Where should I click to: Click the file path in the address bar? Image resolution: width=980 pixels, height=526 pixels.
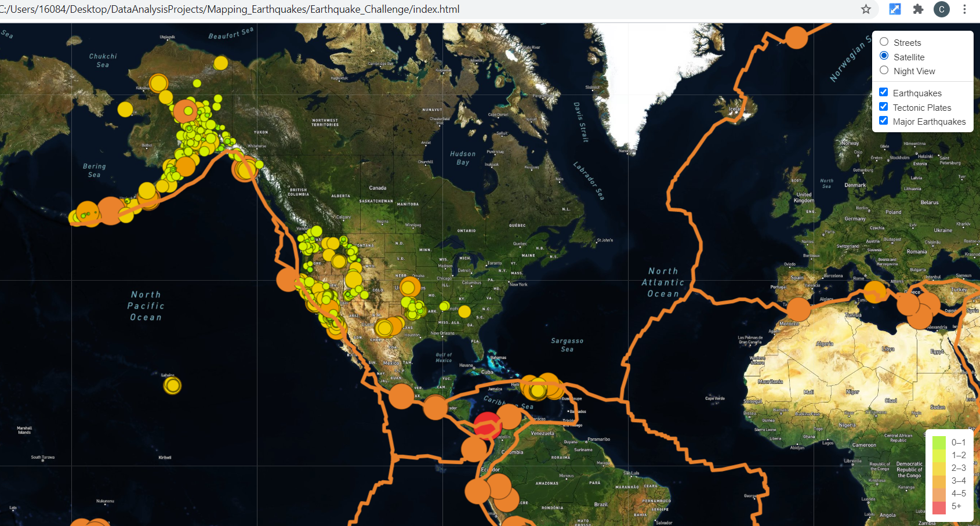click(x=230, y=9)
